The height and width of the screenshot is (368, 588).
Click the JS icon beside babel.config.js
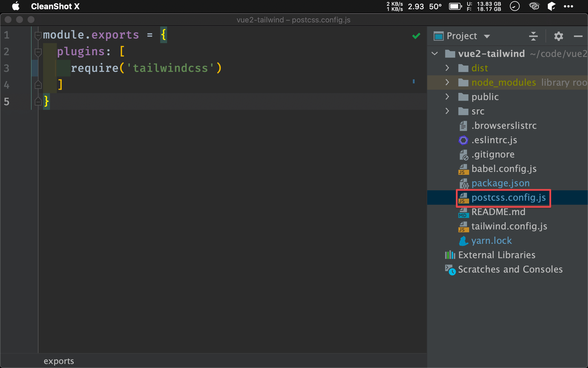463,169
